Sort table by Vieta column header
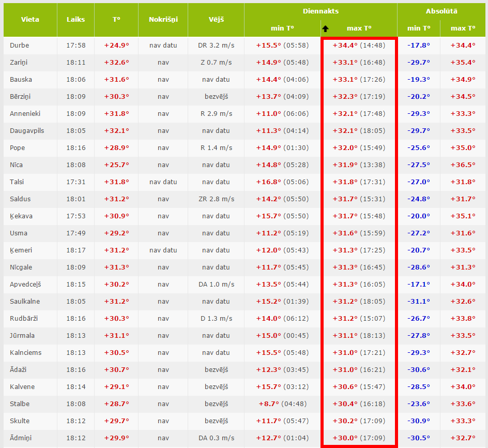488x448 pixels. coord(30,19)
